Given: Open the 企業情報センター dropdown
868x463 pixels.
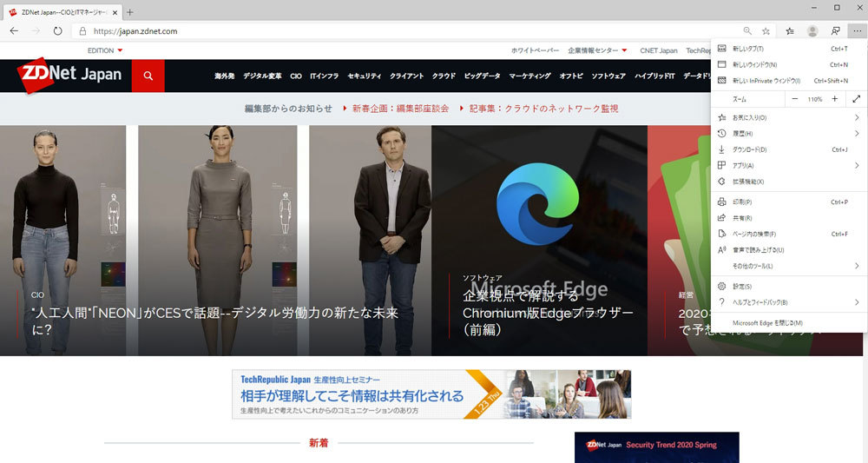Looking at the screenshot, I should (597, 50).
